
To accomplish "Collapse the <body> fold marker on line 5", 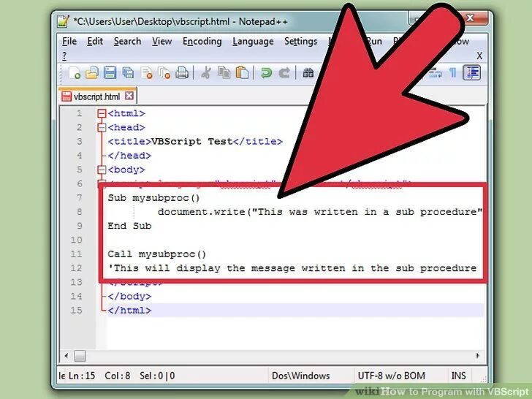I will click(x=102, y=170).
